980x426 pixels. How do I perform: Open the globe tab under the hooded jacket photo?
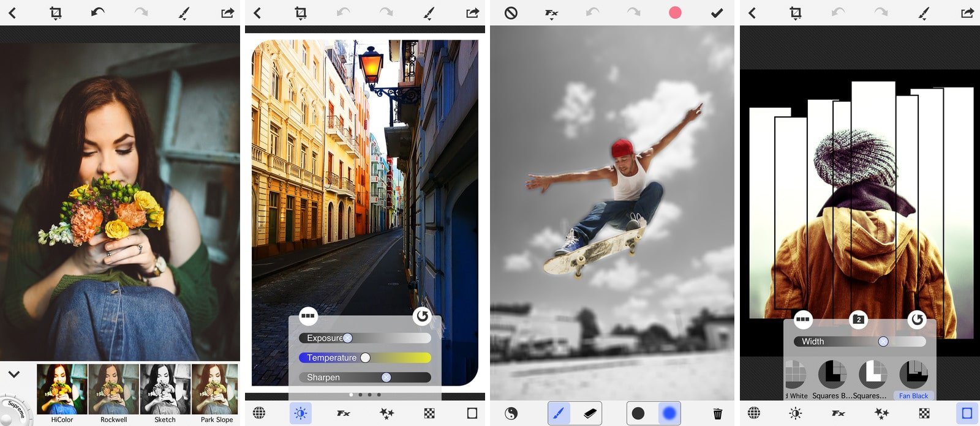coord(754,413)
